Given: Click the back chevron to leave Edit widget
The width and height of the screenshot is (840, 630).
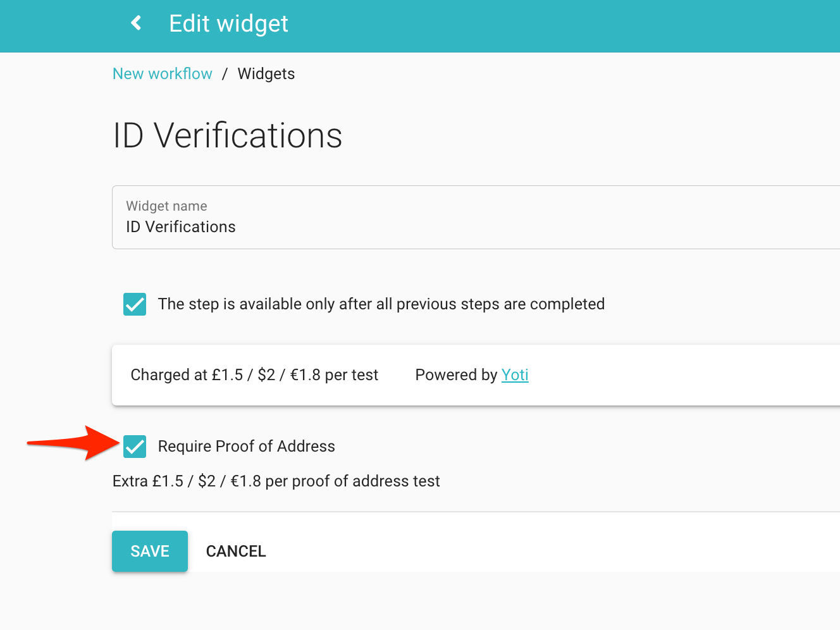Looking at the screenshot, I should pos(135,23).
